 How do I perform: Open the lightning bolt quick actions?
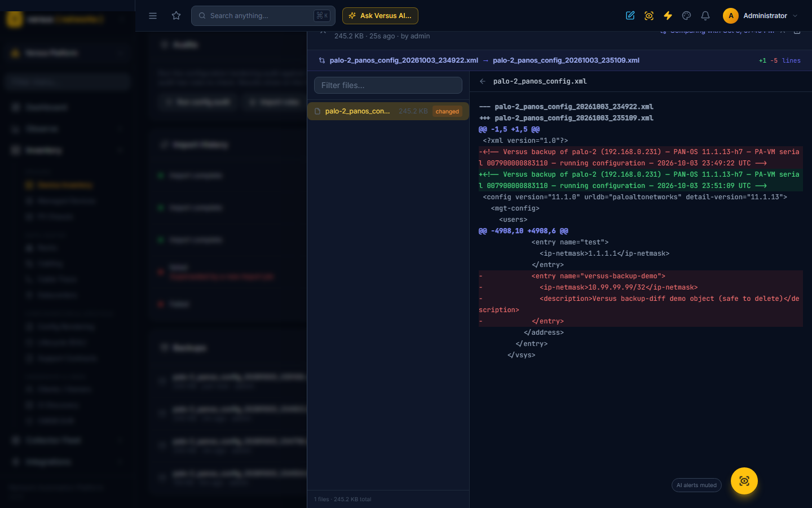(668, 16)
